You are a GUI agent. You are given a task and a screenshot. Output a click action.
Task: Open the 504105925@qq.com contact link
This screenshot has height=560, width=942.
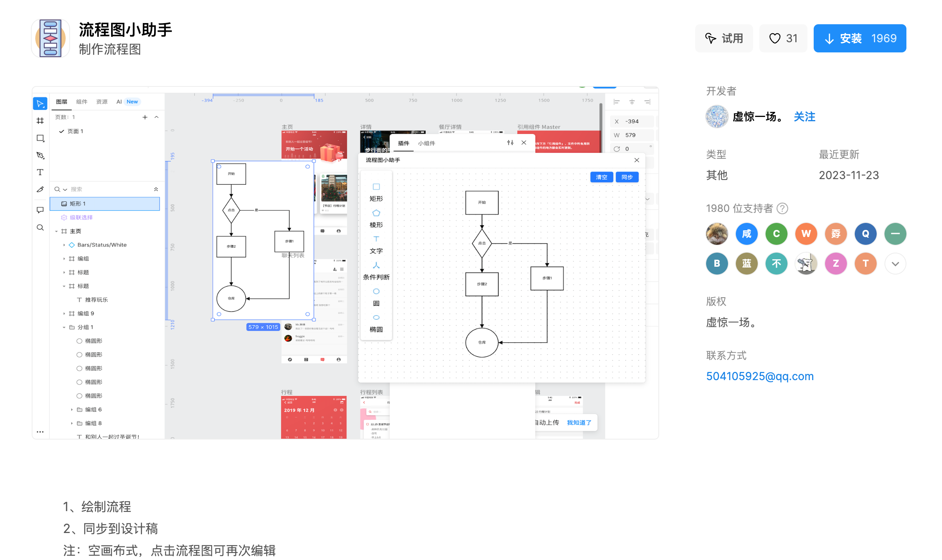[759, 376]
